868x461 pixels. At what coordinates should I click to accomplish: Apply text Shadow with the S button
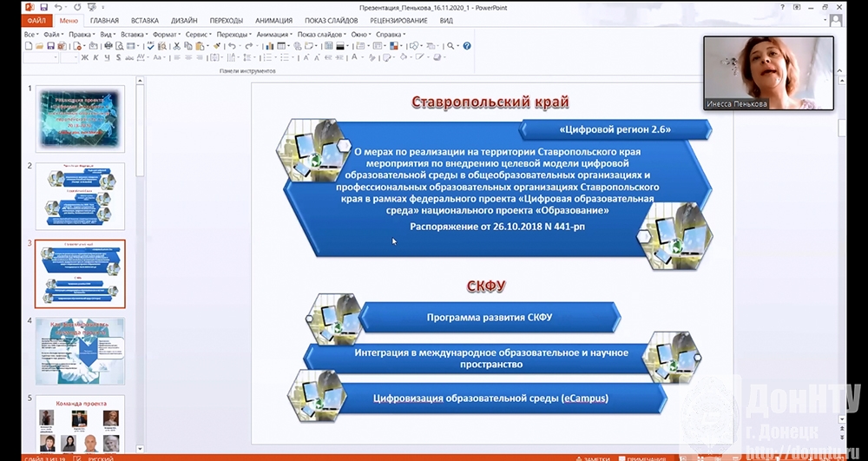pos(118,57)
